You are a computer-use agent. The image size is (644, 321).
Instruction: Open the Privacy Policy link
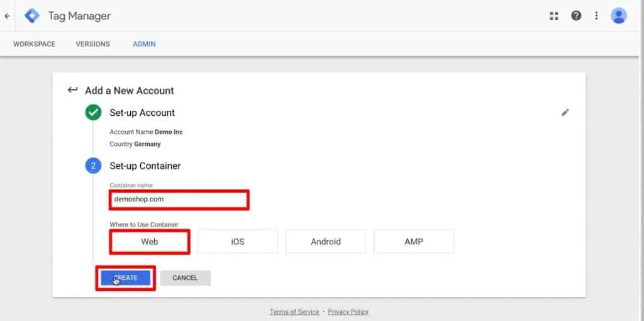coord(348,312)
